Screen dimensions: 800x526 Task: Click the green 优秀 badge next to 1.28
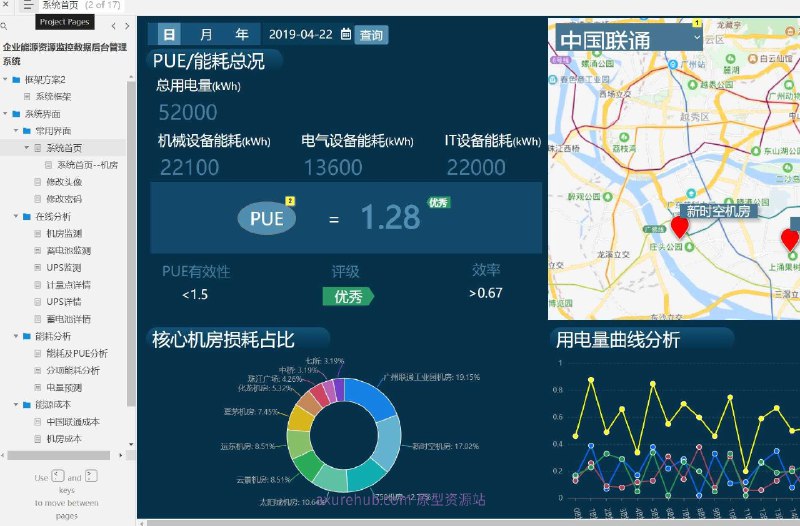[x=438, y=203]
